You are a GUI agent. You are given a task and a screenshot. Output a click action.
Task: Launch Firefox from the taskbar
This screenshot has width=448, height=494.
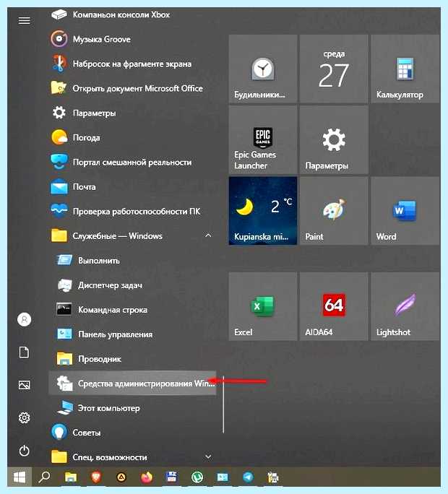point(147,477)
